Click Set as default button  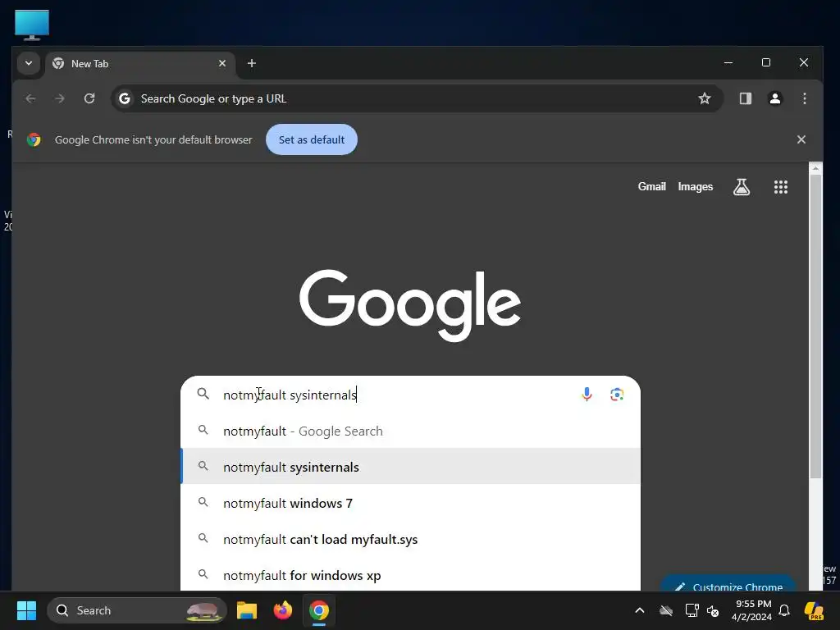[311, 139]
